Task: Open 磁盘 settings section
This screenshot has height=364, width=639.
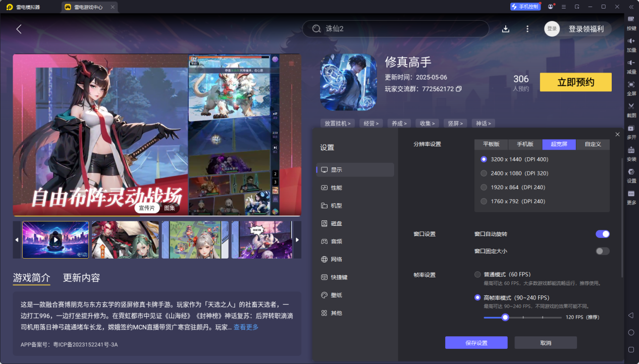Action: pyautogui.click(x=355, y=223)
